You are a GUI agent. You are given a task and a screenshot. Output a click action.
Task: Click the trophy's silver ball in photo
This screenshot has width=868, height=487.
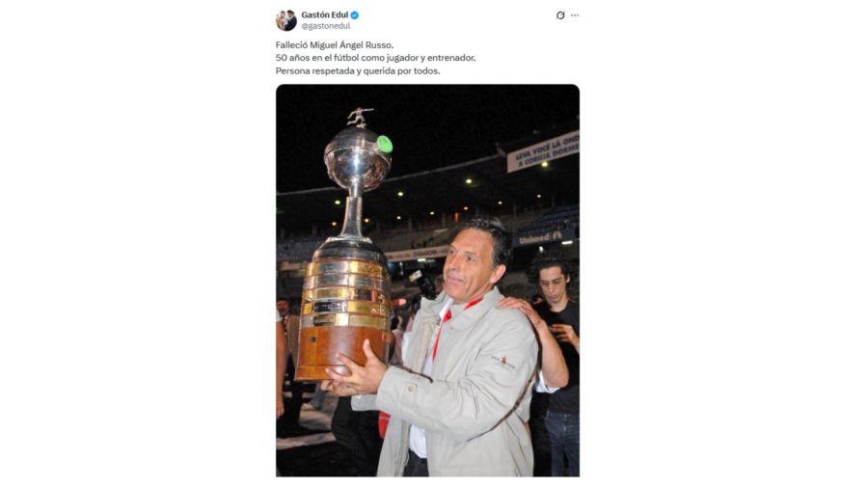pyautogui.click(x=357, y=159)
